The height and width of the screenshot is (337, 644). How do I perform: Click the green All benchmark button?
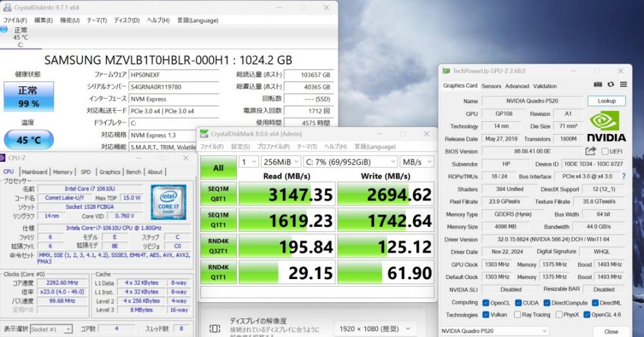[218, 168]
